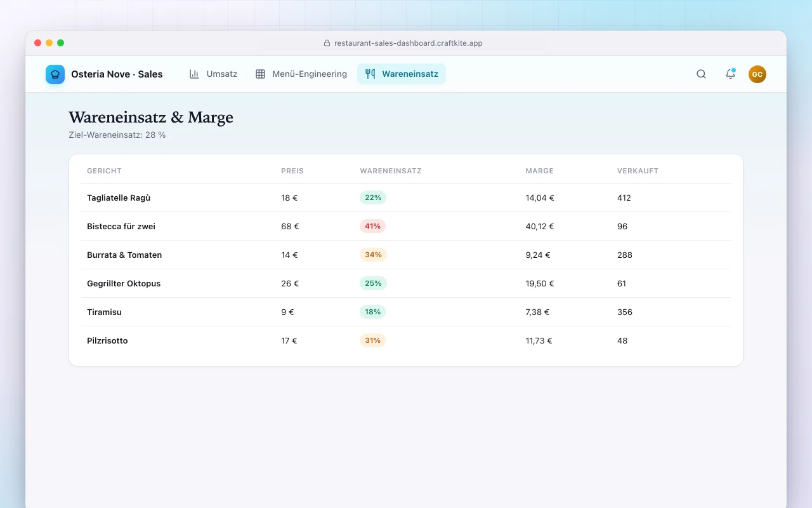Click the 288 sold count
Screen dimensions: 812x508
coord(625,255)
